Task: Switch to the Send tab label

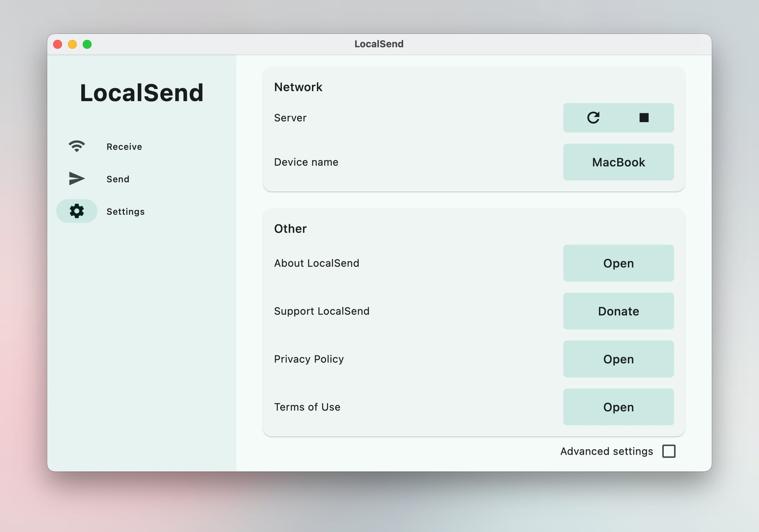Action: 118,179
